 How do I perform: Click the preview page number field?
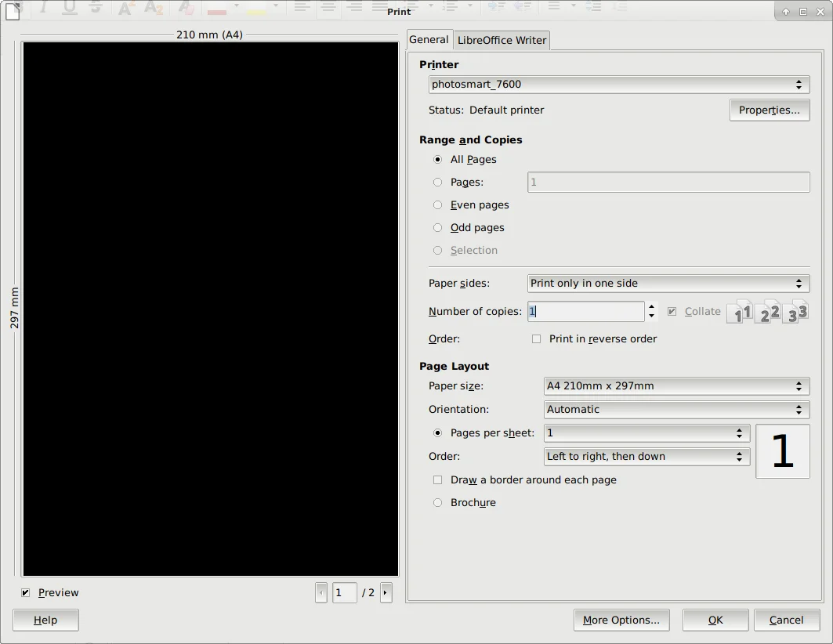pos(344,592)
